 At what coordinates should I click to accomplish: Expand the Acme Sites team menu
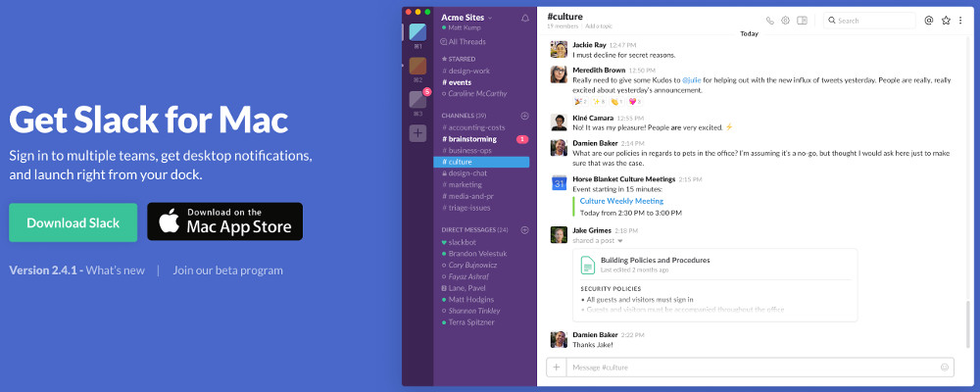[466, 18]
